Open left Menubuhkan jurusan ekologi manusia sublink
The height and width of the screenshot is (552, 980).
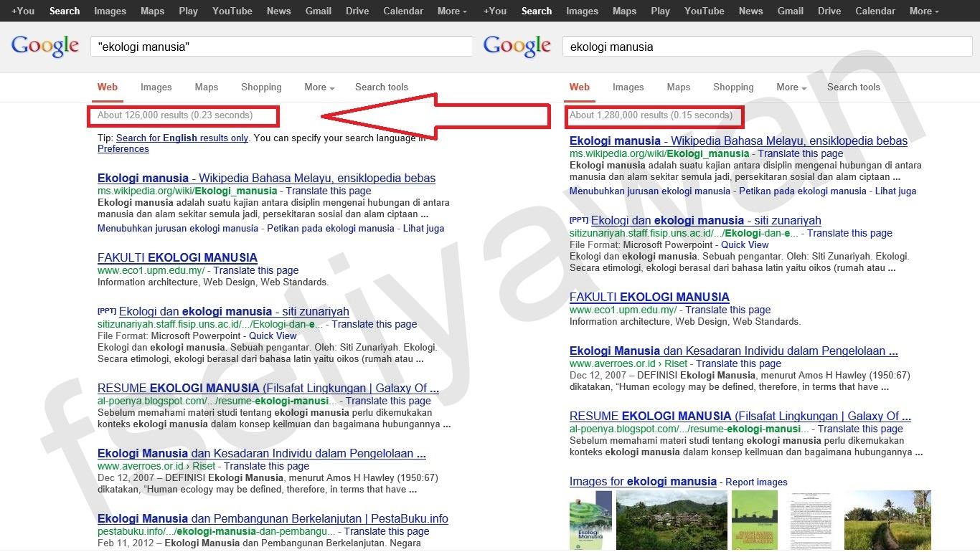[178, 228]
